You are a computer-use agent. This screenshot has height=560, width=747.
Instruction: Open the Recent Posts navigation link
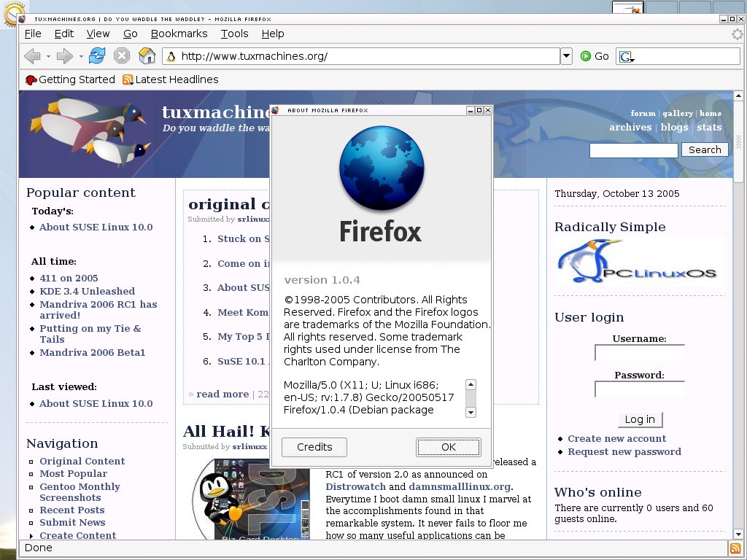(x=72, y=510)
